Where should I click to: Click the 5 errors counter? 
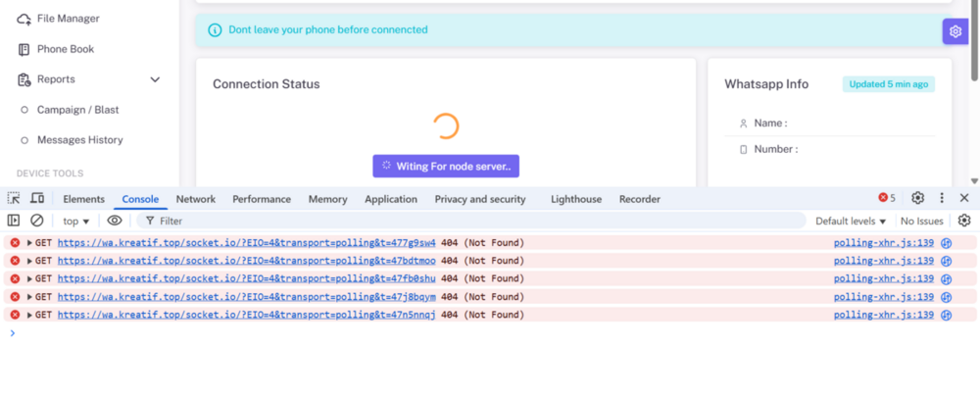[x=887, y=198]
